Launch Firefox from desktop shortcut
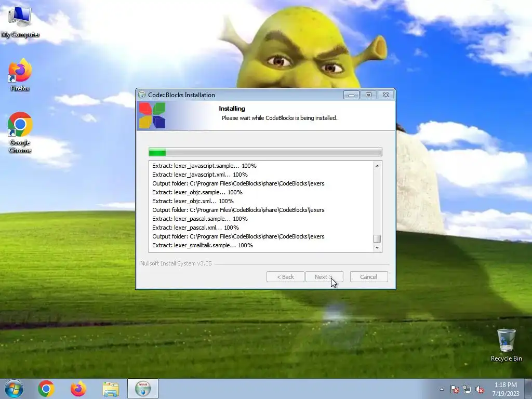The height and width of the screenshot is (399, 532). click(20, 75)
